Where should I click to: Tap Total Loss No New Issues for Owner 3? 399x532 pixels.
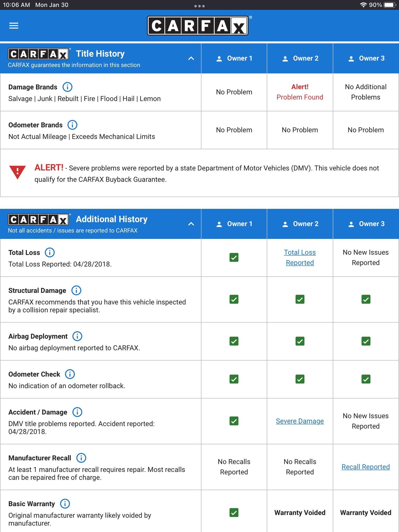point(366,257)
